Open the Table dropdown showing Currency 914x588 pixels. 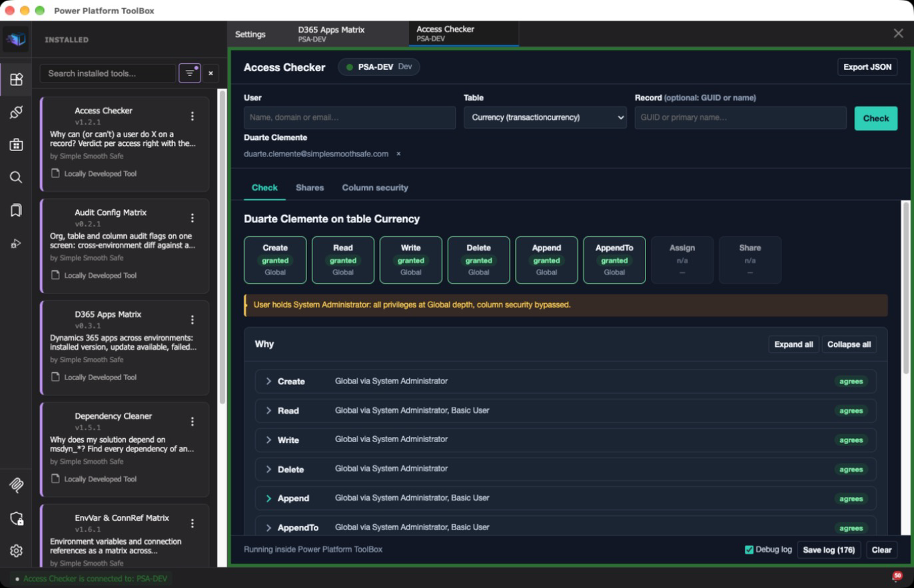click(x=545, y=118)
